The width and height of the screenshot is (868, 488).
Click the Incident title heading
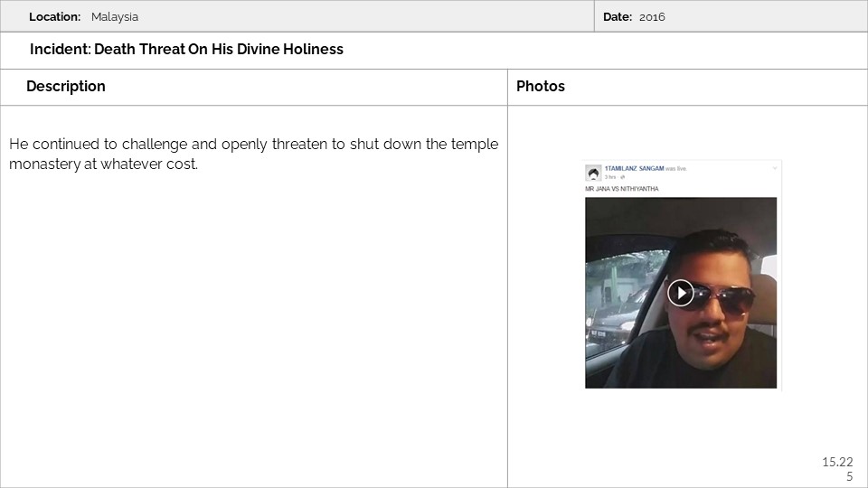186,50
